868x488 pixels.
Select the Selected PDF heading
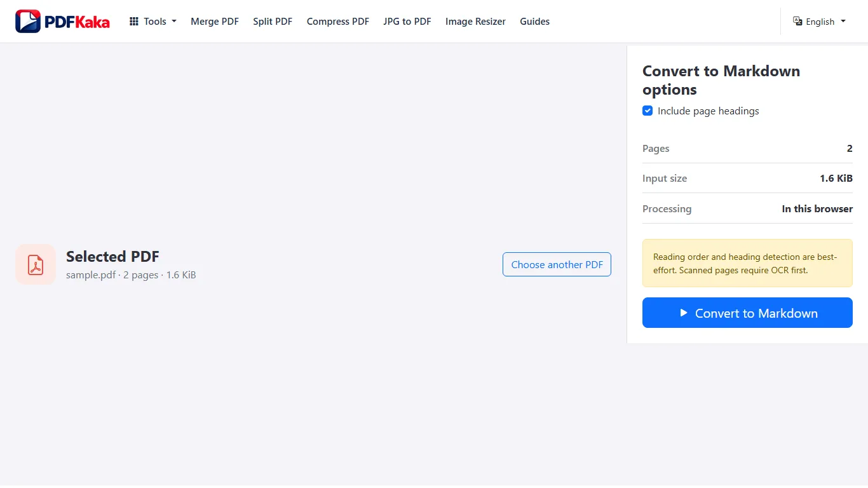(112, 257)
